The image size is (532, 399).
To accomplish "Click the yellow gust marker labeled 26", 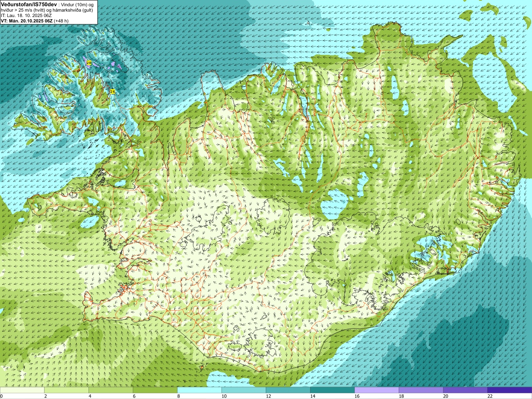I will click(x=112, y=91).
